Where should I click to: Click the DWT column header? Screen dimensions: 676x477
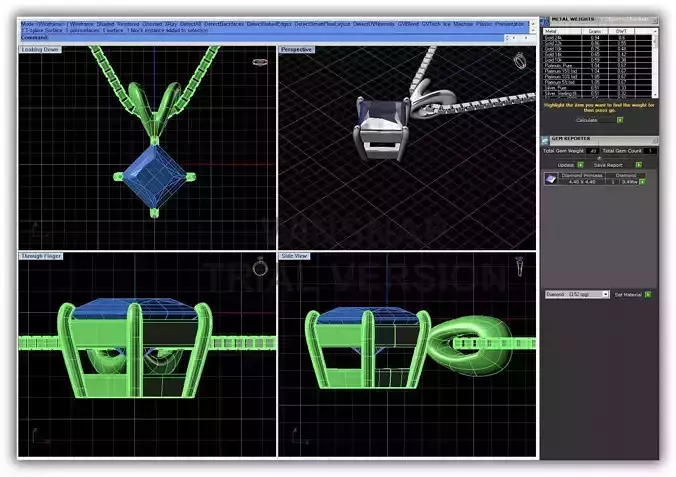pyautogui.click(x=621, y=31)
